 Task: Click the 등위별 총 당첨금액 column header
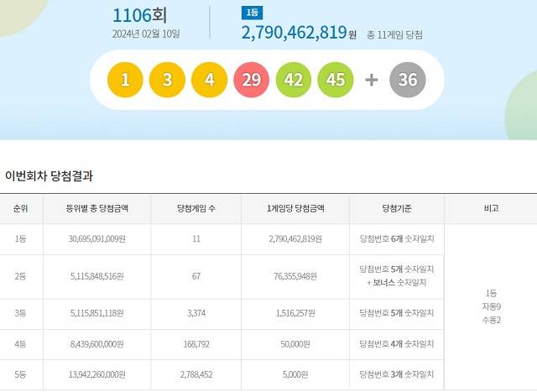click(x=97, y=208)
